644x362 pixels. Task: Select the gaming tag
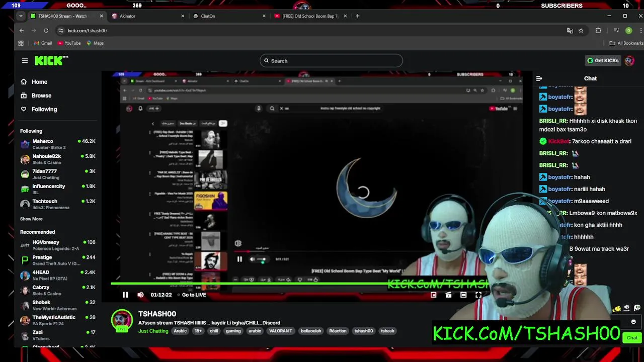coord(233,331)
